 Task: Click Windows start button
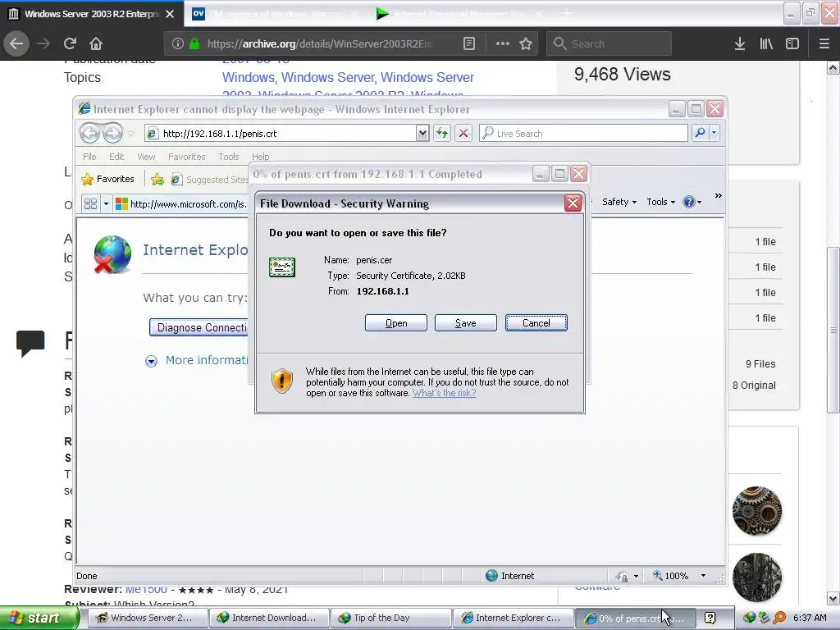[x=39, y=618]
